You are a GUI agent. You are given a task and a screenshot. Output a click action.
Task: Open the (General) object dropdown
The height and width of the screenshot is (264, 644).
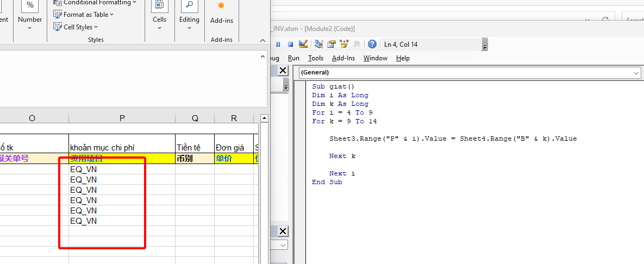[636, 73]
